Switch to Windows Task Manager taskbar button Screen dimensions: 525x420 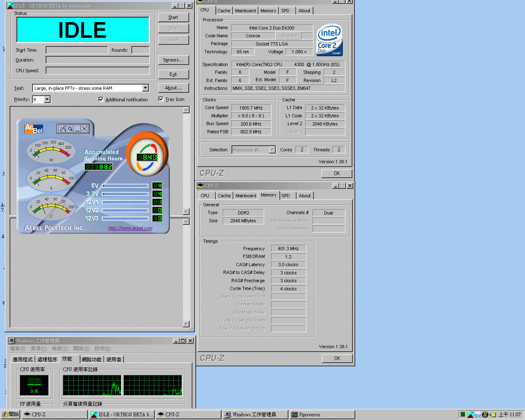coord(255,415)
